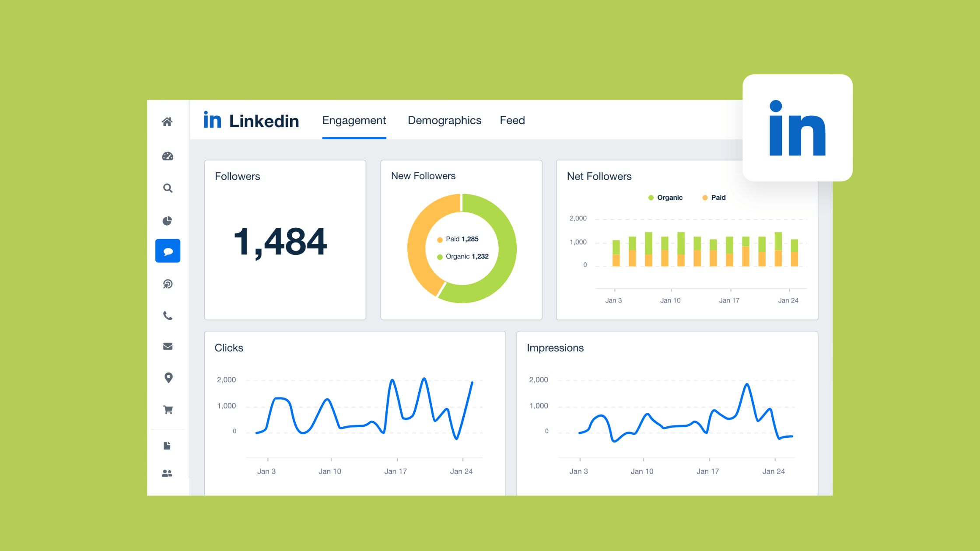
Task: Open the location pin sidebar icon
Action: (168, 378)
